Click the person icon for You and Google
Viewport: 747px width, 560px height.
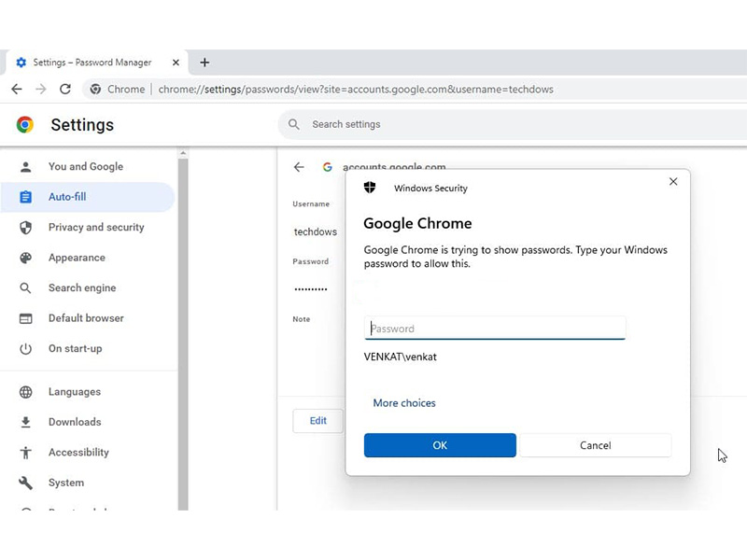(26, 167)
